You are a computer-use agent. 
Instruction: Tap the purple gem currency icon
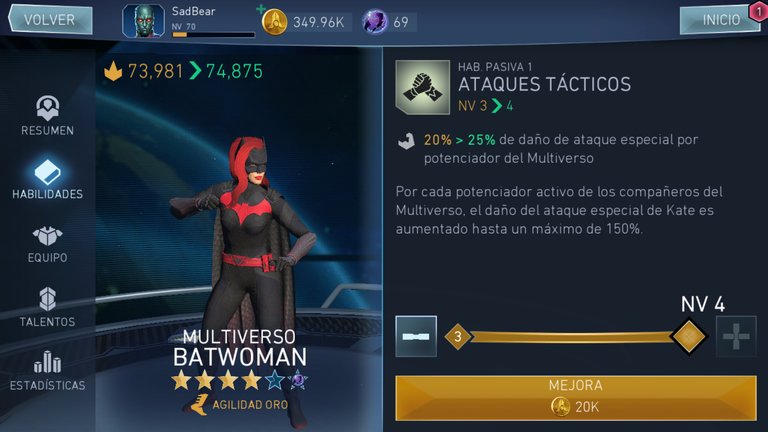[x=375, y=22]
